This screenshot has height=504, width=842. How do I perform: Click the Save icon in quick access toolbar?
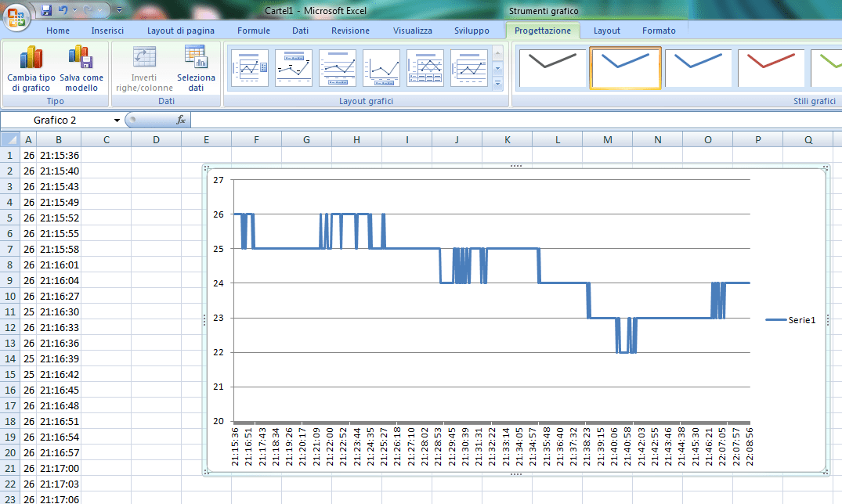click(46, 10)
